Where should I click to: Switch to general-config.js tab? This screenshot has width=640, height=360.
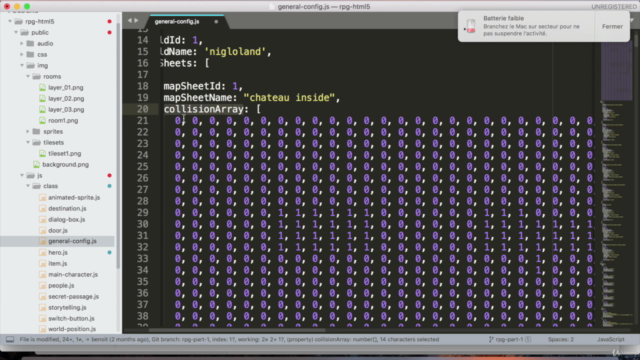pyautogui.click(x=177, y=21)
